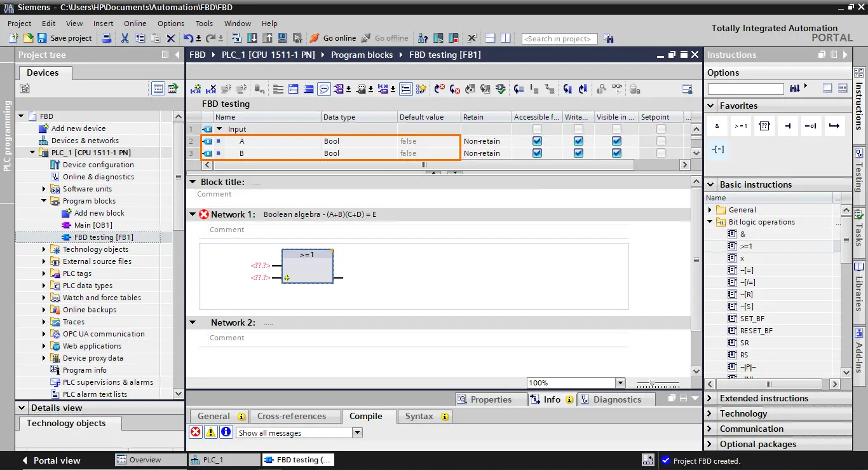The width and height of the screenshot is (868, 470).
Task: Expand the Software units tree node
Action: 44,189
